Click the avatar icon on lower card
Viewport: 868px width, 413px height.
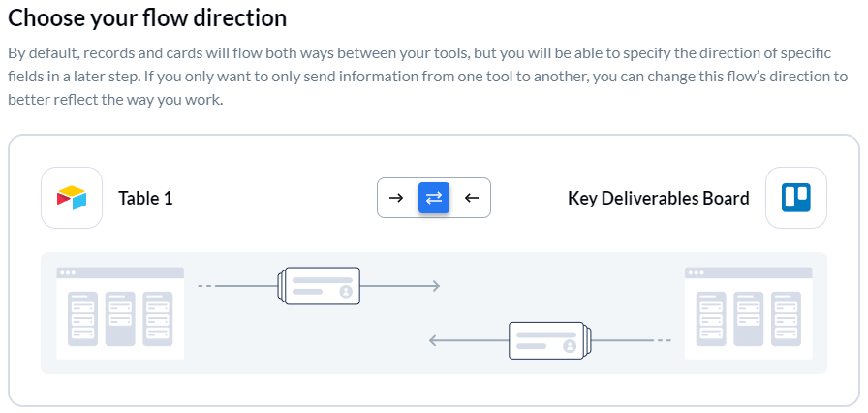[x=569, y=346]
